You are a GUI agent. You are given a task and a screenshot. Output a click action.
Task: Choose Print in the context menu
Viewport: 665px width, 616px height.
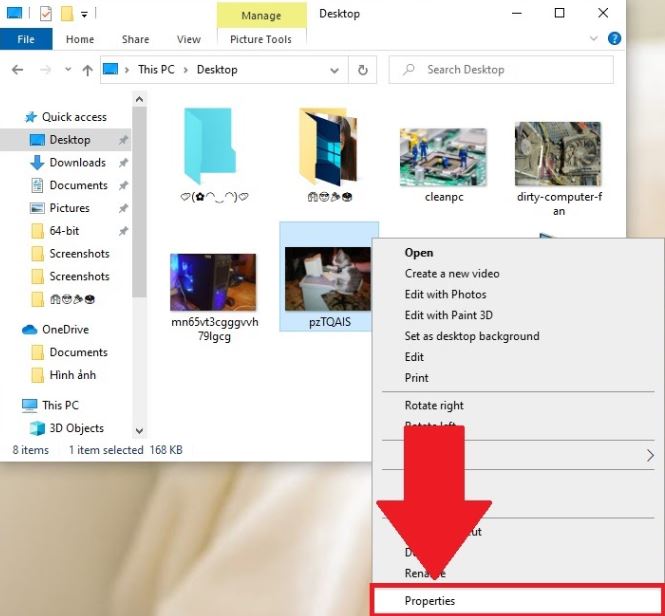(416, 378)
